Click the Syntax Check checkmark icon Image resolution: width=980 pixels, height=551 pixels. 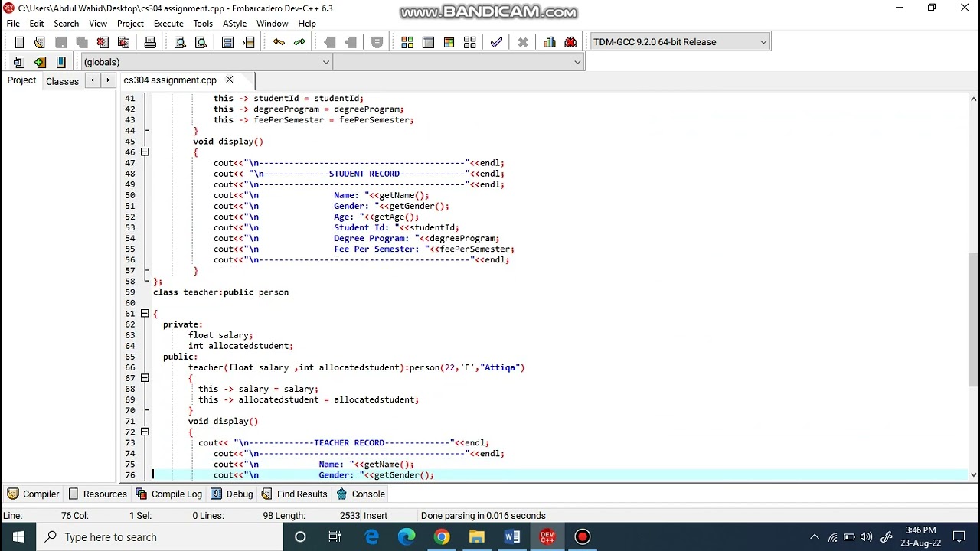(496, 42)
